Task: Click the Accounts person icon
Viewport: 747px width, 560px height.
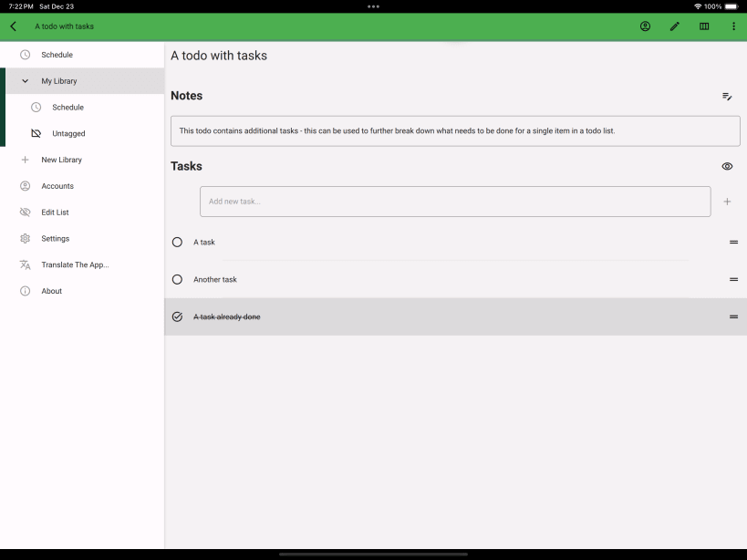Action: coord(26,186)
